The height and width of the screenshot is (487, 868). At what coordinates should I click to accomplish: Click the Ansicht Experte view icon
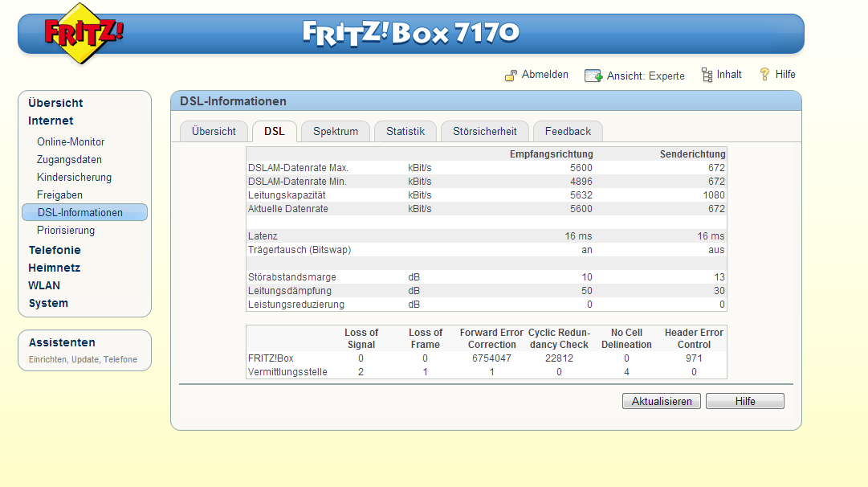pyautogui.click(x=593, y=76)
